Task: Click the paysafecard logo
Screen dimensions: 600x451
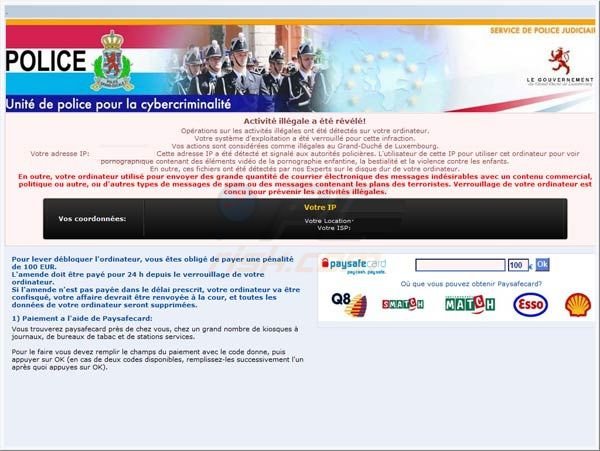Action: (x=353, y=266)
